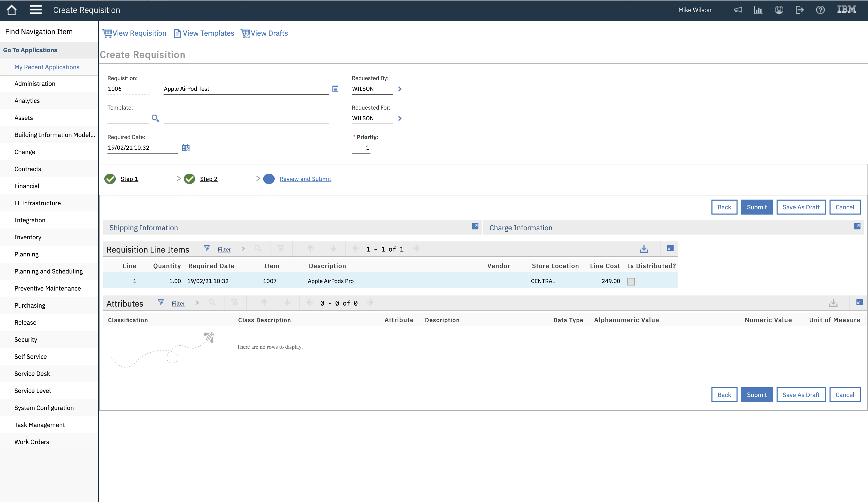The image size is (868, 502).
Task: Click the Priority input field
Action: [x=361, y=148]
